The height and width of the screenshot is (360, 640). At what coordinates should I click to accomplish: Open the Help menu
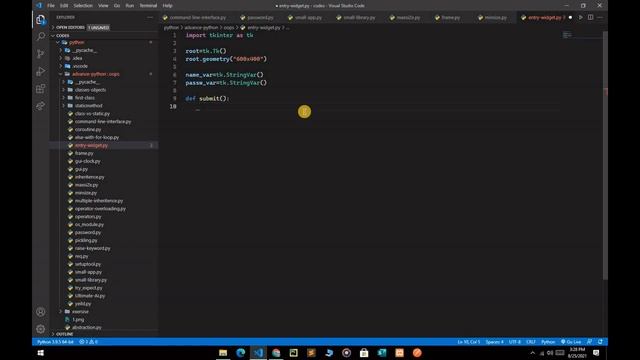(x=167, y=6)
